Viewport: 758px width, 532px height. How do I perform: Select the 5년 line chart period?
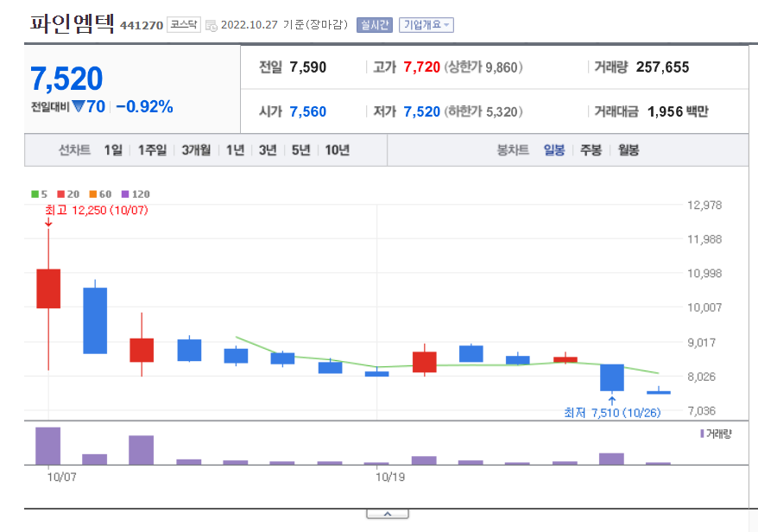click(x=300, y=150)
